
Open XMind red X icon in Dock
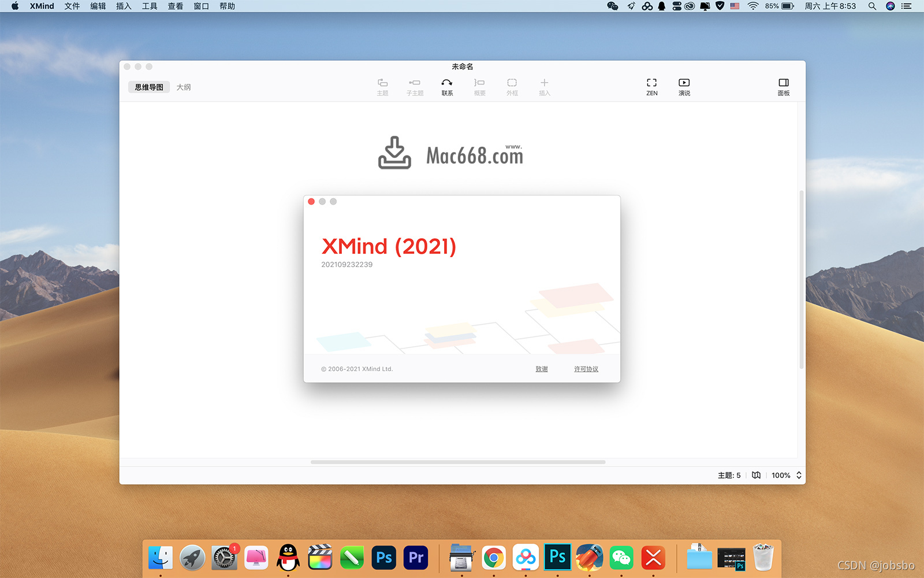653,558
